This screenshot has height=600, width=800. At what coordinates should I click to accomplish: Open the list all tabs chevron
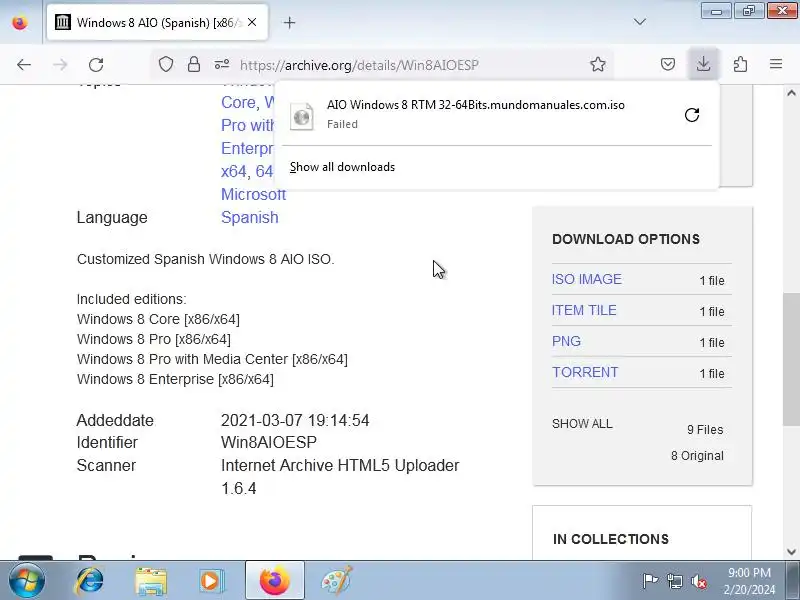click(x=640, y=22)
